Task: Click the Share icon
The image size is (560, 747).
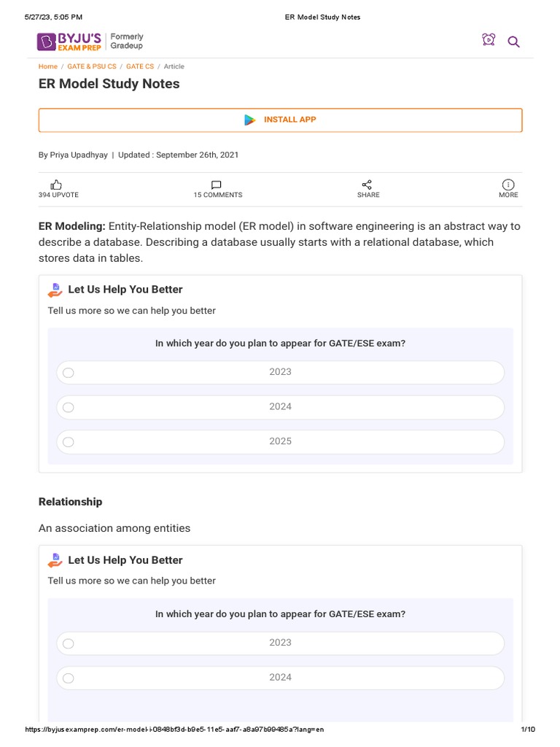Action: (367, 185)
